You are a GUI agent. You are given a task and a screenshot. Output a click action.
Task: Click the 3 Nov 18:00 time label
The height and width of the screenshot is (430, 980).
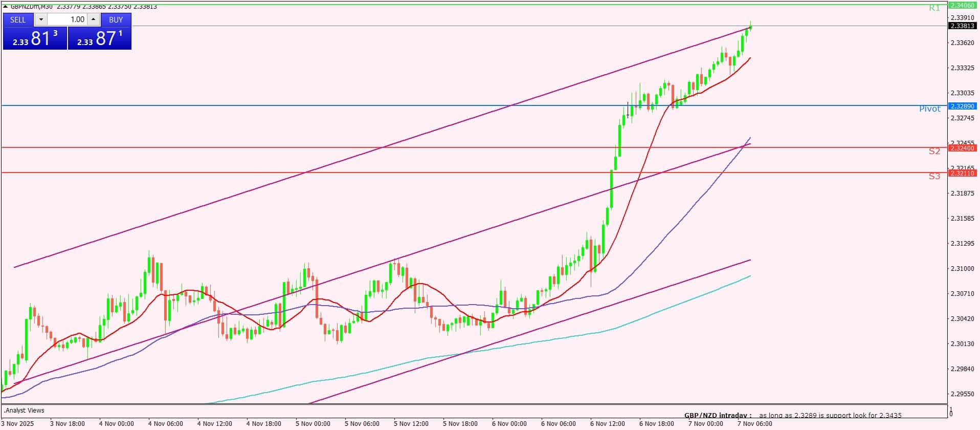[x=68, y=424]
